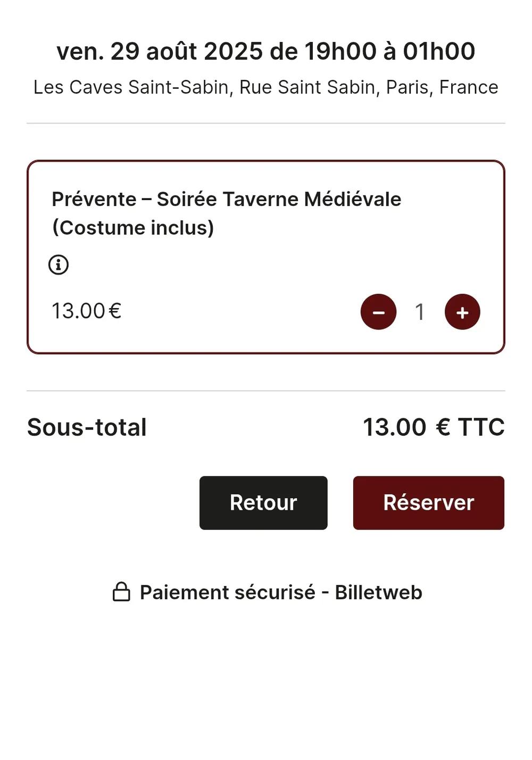Click the TTC tax label
Image resolution: width=532 pixels, height=760 pixels.
coord(481,427)
